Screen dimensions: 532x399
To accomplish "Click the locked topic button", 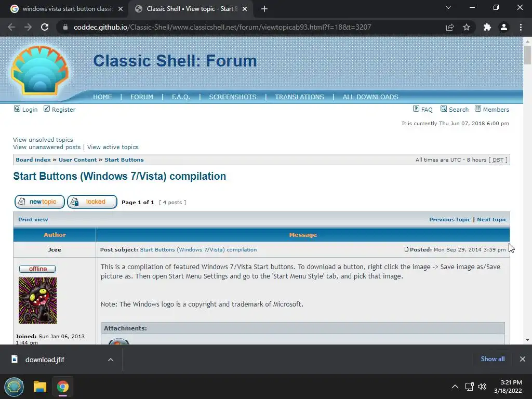I will [x=92, y=202].
